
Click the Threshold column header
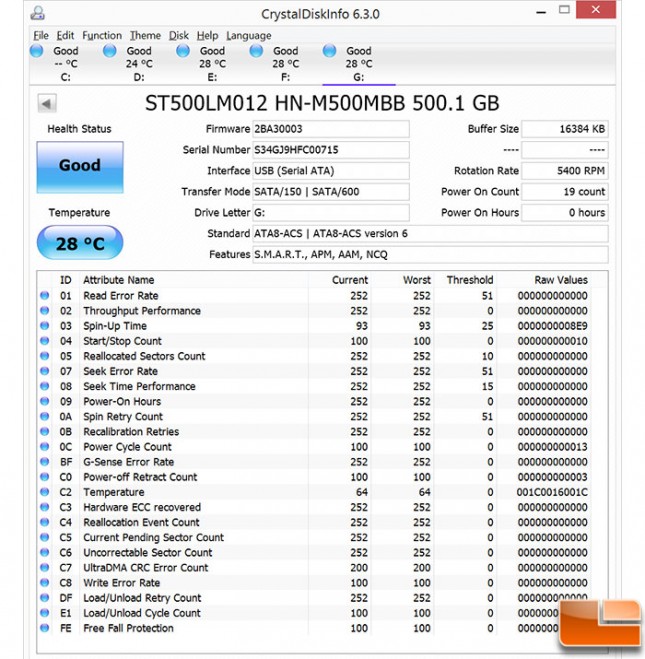(470, 280)
